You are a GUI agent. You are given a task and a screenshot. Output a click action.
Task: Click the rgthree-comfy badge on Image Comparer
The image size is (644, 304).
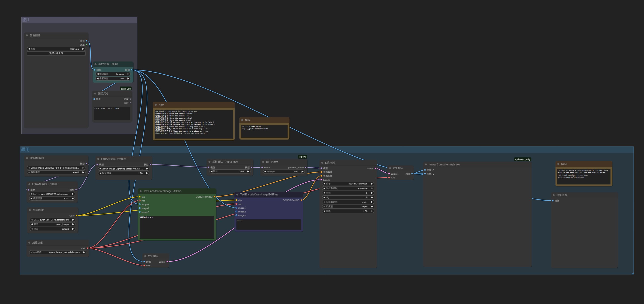tap(522, 160)
